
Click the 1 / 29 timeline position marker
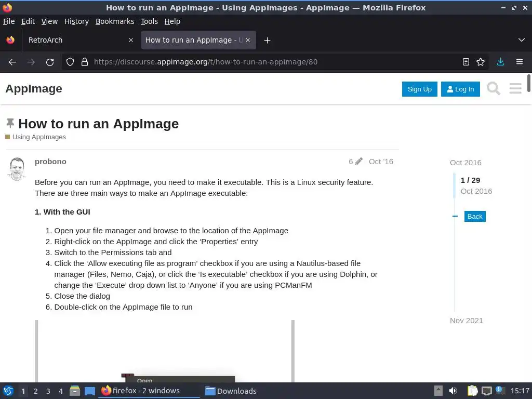(x=470, y=180)
